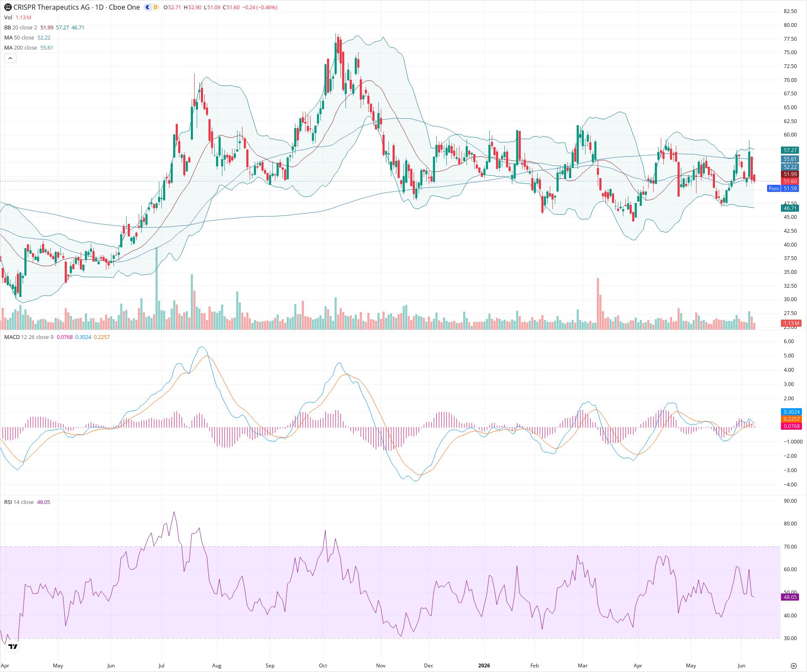Click the 0.2257 signal line axis label
Image resolution: width=807 pixels, height=672 pixels.
[791, 419]
